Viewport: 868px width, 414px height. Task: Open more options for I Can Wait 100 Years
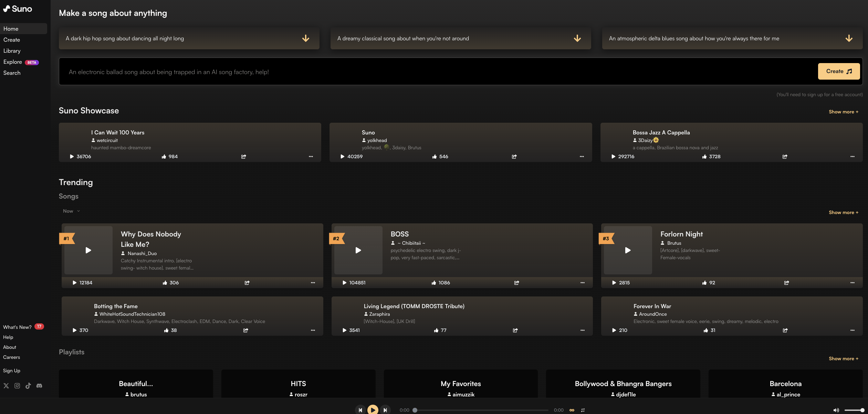(x=311, y=156)
